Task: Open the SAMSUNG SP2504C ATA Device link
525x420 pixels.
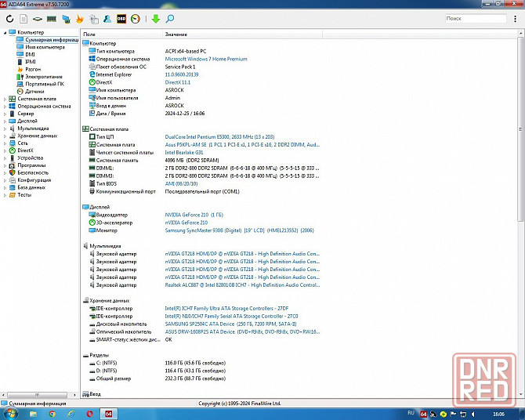Action: coord(230,324)
